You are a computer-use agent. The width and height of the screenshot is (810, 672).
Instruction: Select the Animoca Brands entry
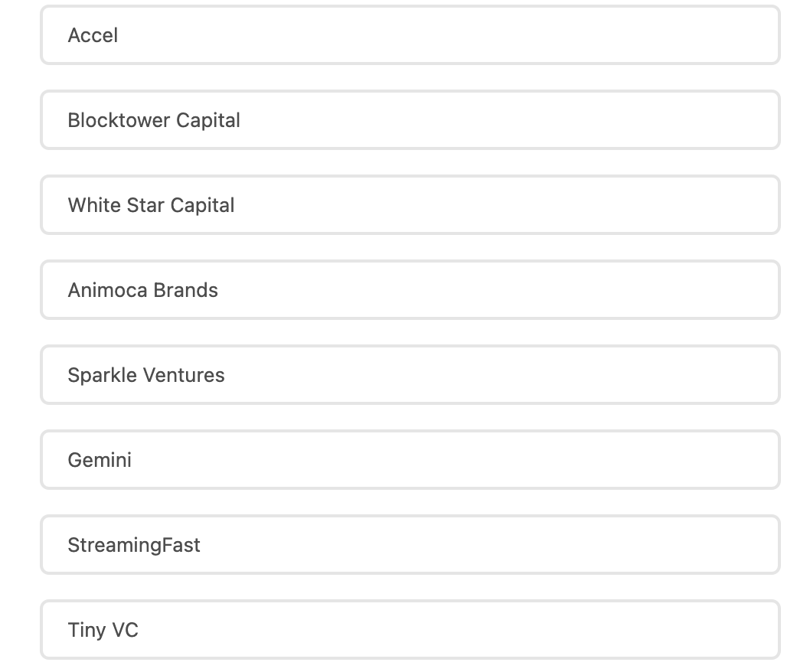[410, 290]
